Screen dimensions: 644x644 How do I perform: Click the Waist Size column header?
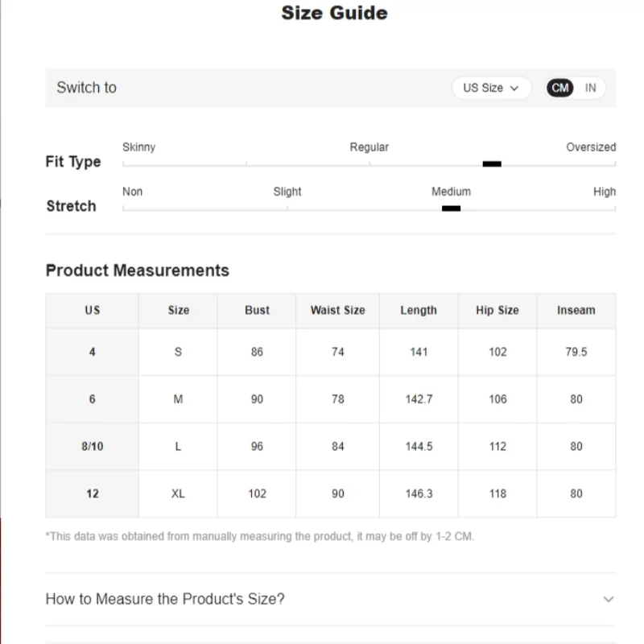[x=337, y=311]
